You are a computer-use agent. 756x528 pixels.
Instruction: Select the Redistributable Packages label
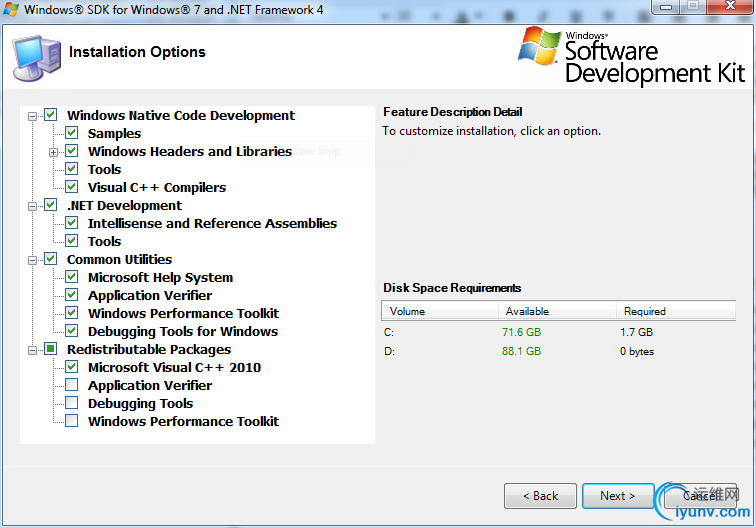[x=149, y=350]
